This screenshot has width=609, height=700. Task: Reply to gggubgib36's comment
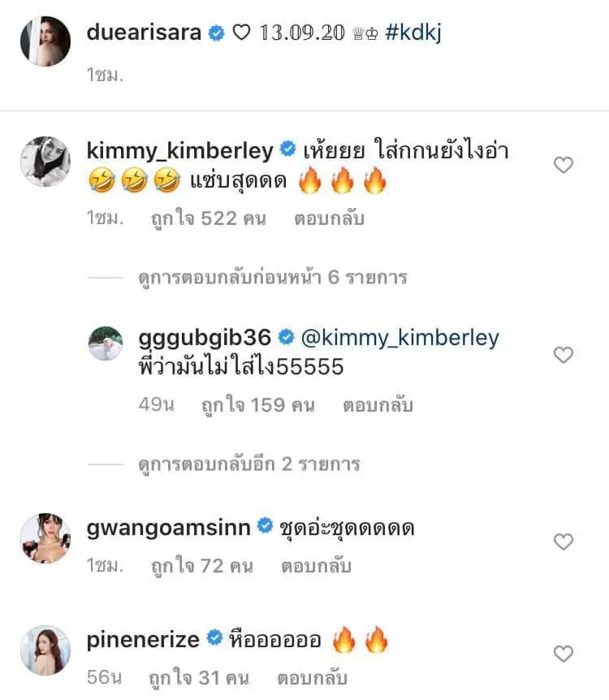click(378, 404)
